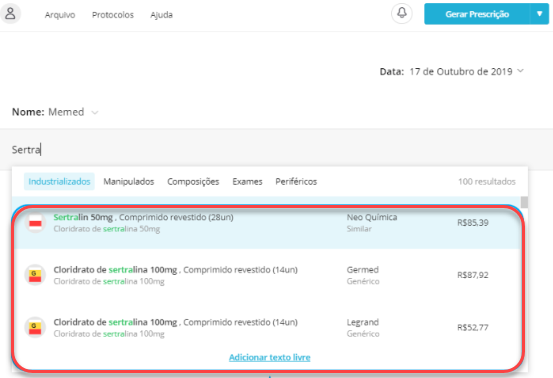
Task: Switch to Composições tab
Action: tap(193, 182)
